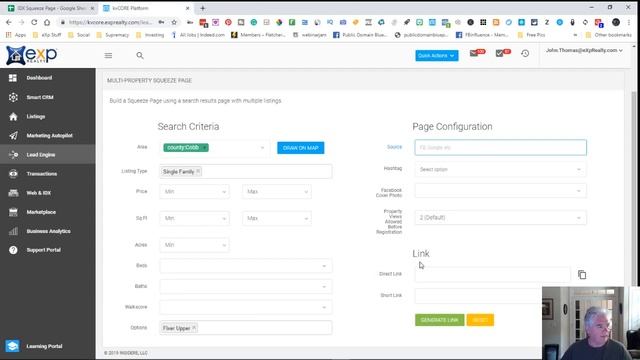Open the Sq Ft Max dropdown
Screen dimensions: 640x360
point(277,218)
